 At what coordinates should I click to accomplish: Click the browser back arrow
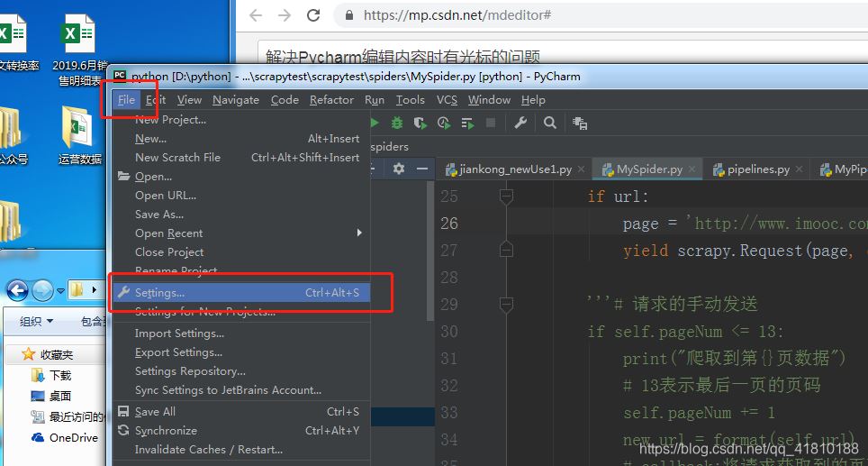coord(256,15)
